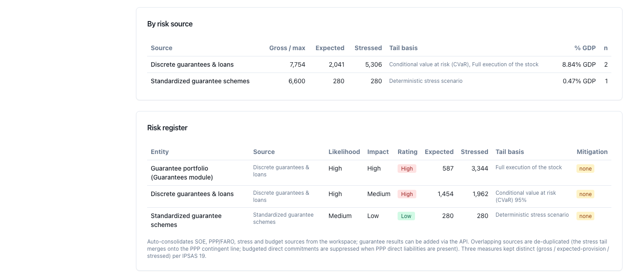644x278 pixels.
Task: Click the Source column header in By risk source
Action: [161, 48]
